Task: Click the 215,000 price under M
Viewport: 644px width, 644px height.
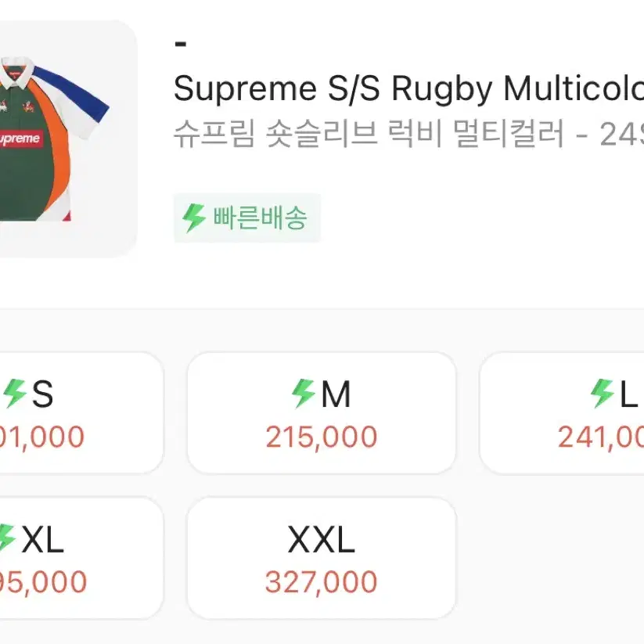Action: [321, 437]
